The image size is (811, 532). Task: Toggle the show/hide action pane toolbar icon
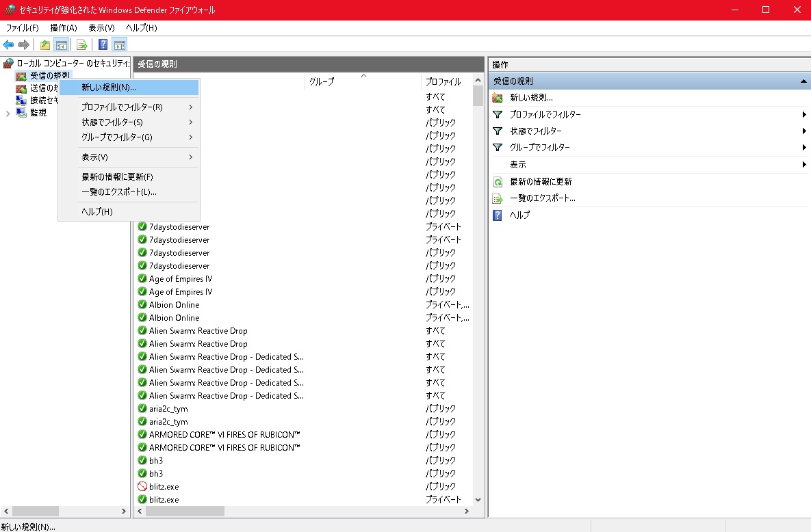(x=120, y=45)
